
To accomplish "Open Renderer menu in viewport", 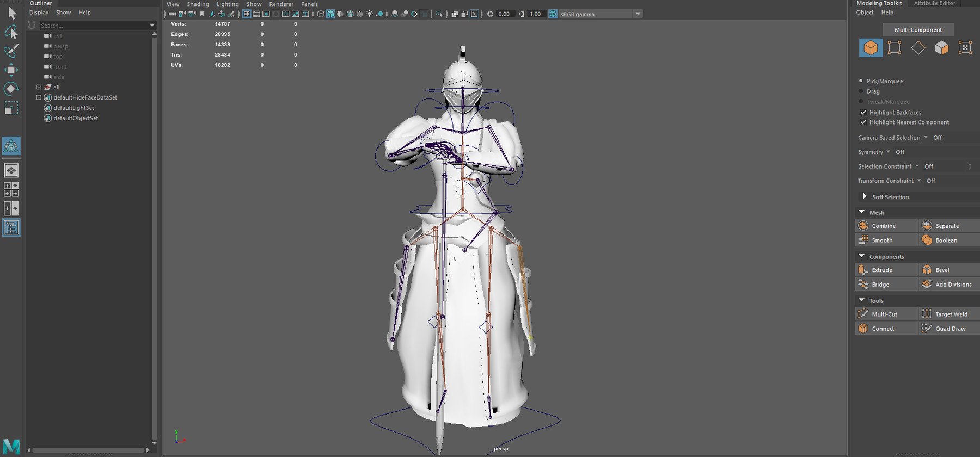I will pyautogui.click(x=281, y=4).
